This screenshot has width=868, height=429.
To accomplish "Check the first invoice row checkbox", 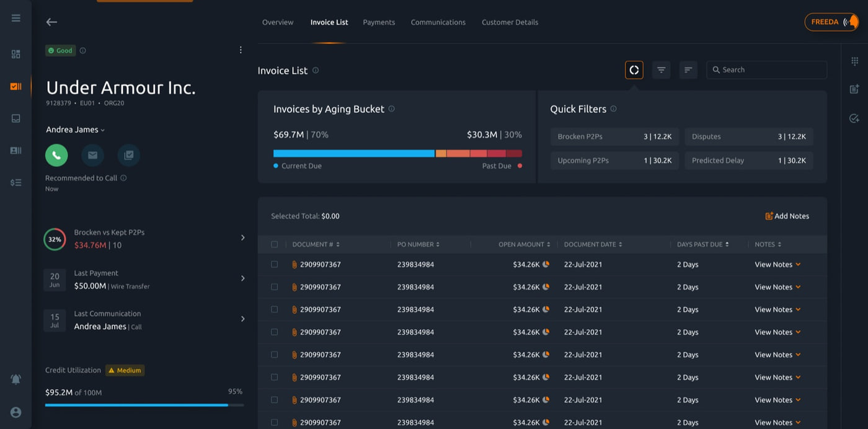I will 275,264.
